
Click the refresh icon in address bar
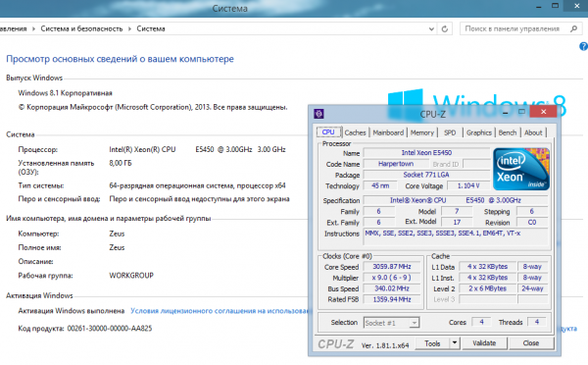click(445, 28)
